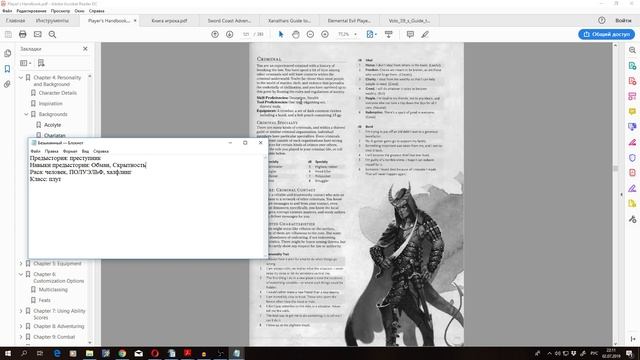640x360 pixels.
Task: Open the More Tools icon in right pane
Action: [x=632, y=219]
